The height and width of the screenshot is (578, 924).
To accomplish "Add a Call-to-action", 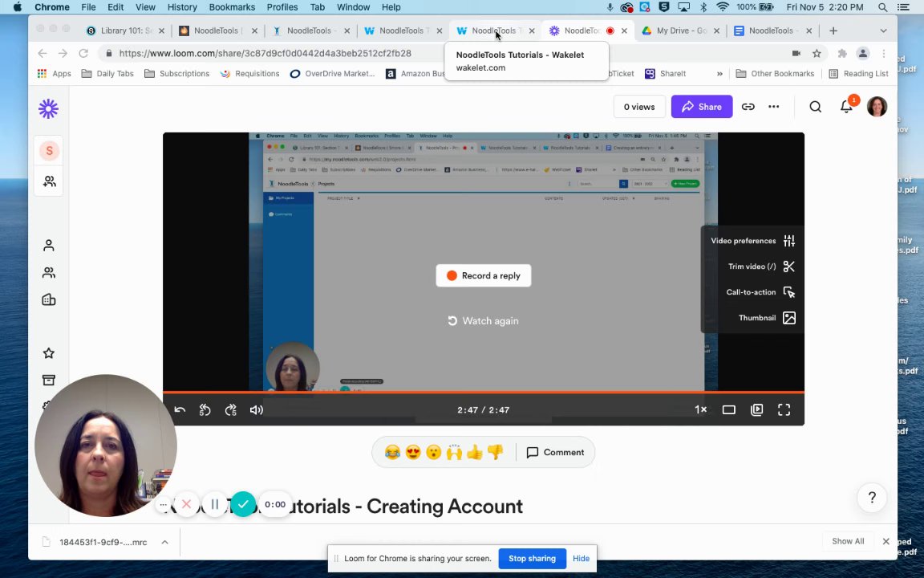I will 760,292.
